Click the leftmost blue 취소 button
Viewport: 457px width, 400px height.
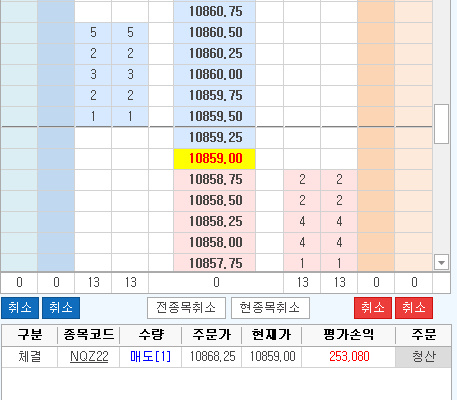20,308
